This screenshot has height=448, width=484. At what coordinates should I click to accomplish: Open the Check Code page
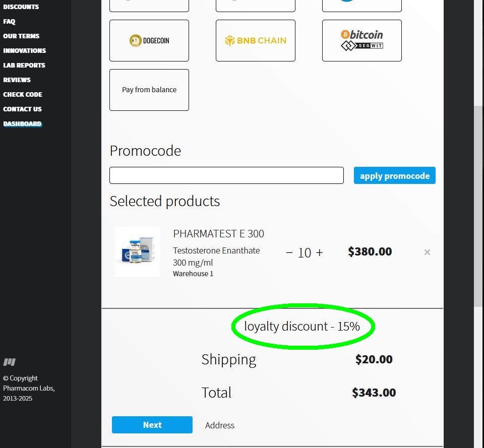coord(23,95)
